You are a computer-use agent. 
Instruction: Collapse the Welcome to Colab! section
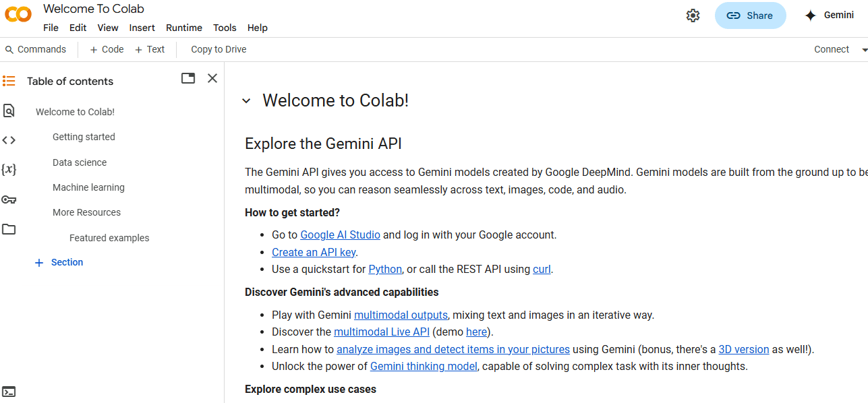(246, 101)
